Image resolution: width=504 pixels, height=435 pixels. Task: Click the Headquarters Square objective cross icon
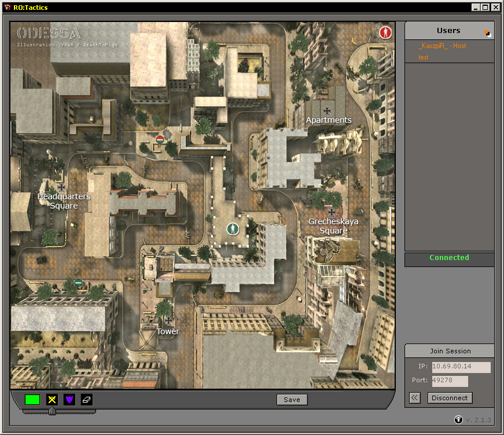61,187
